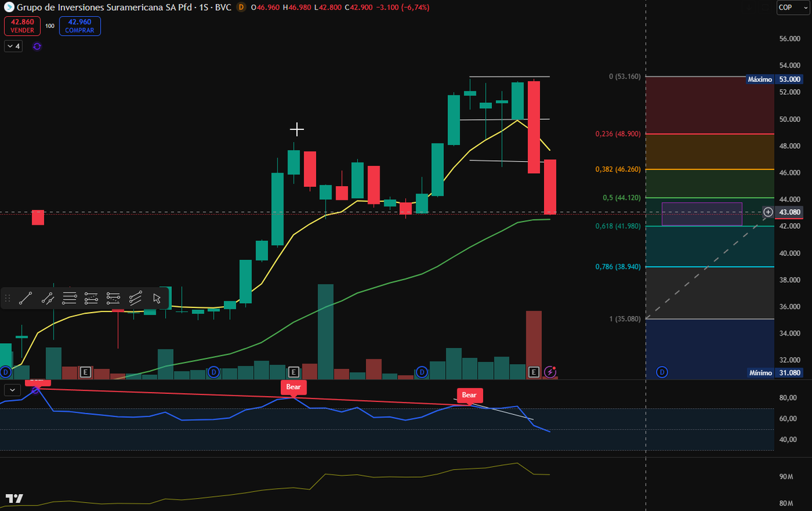Select the Fibonacci 0,236 (48.900) level label

point(619,134)
